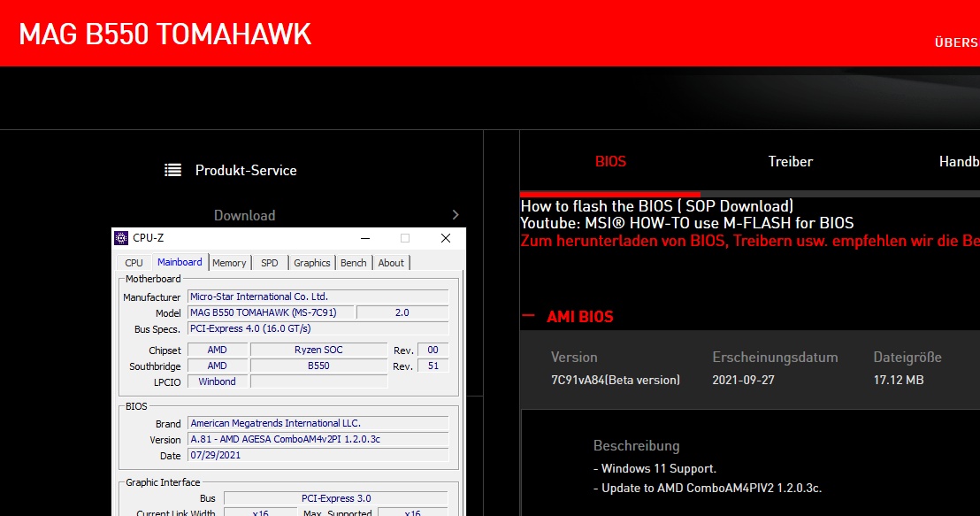This screenshot has width=980, height=516.
Task: Click MAG B550 TOMAHAWK page title
Action: pyautogui.click(x=165, y=35)
